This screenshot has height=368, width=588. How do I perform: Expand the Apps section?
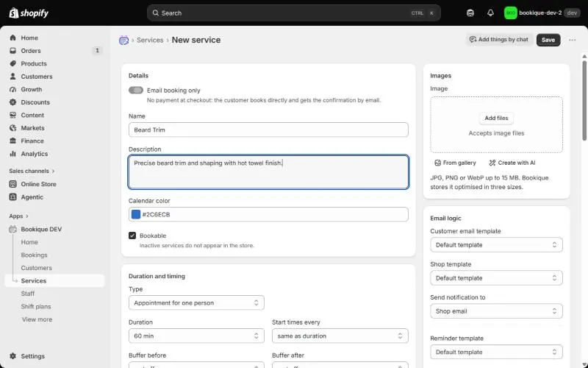(x=19, y=216)
